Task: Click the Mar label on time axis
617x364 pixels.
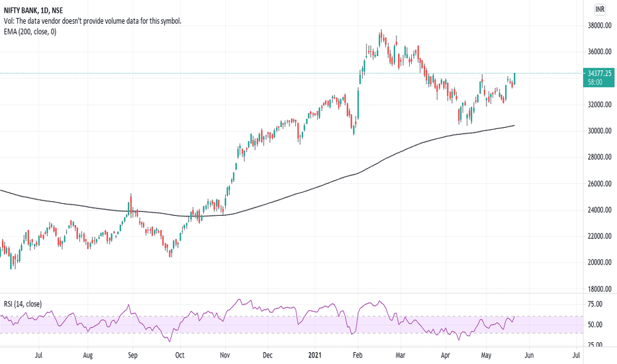Action: [400, 355]
